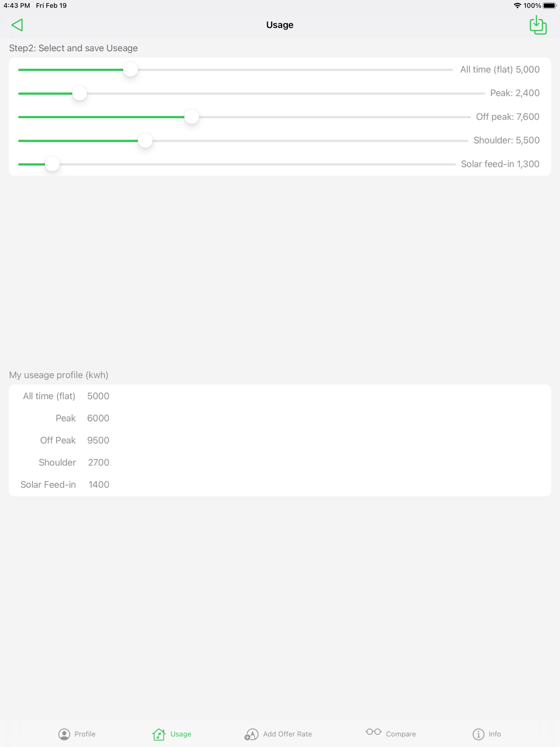Click the Shoulder slider knob
Screen dimensions: 560x747
coord(145,141)
